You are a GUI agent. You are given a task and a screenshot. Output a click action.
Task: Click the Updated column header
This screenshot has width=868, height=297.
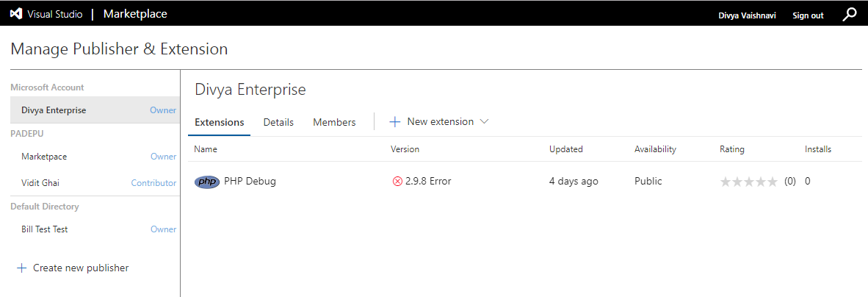pos(565,149)
